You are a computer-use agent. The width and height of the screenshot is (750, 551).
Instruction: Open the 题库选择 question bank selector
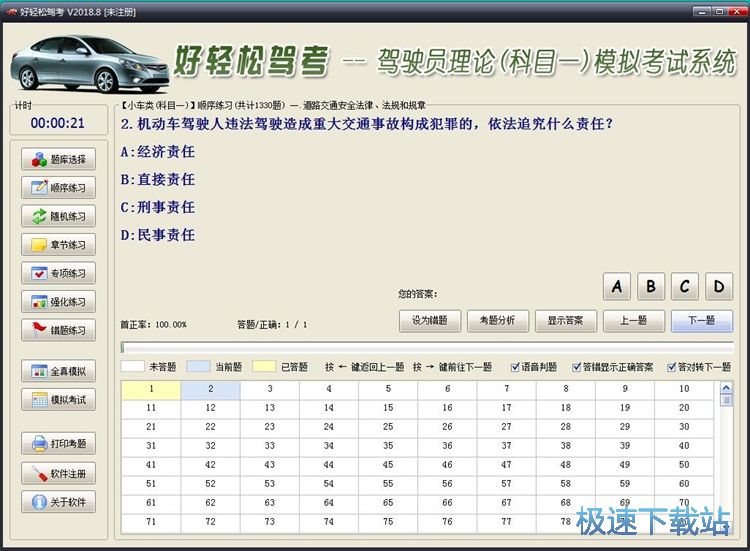point(59,159)
